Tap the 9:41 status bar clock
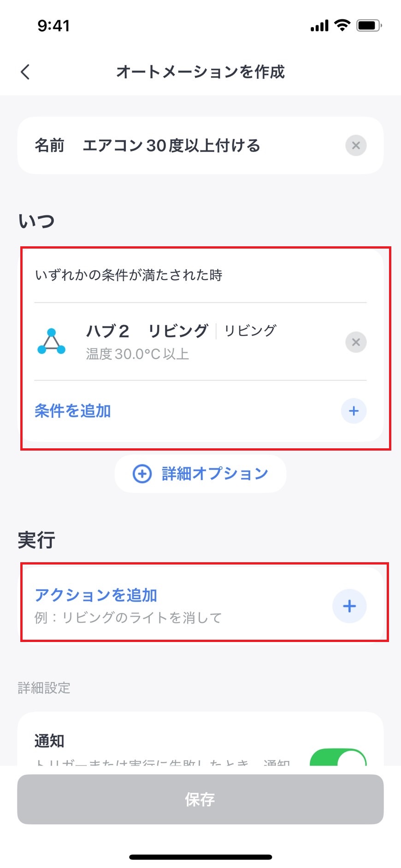401x868 pixels. 53,25
